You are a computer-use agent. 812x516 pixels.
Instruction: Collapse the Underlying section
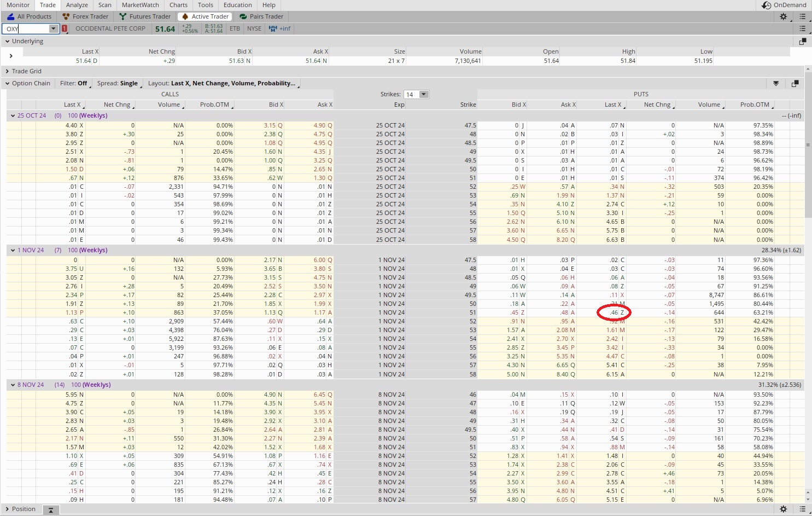pyautogui.click(x=8, y=42)
